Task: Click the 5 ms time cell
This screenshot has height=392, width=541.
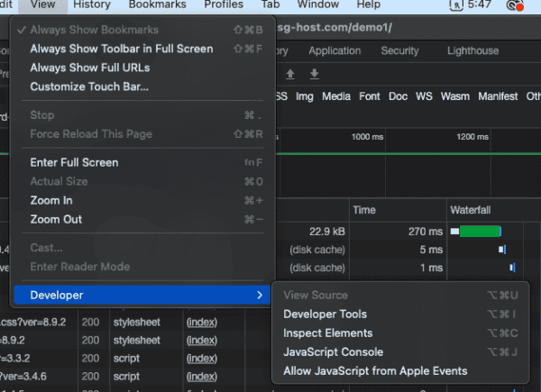Action: pos(431,250)
